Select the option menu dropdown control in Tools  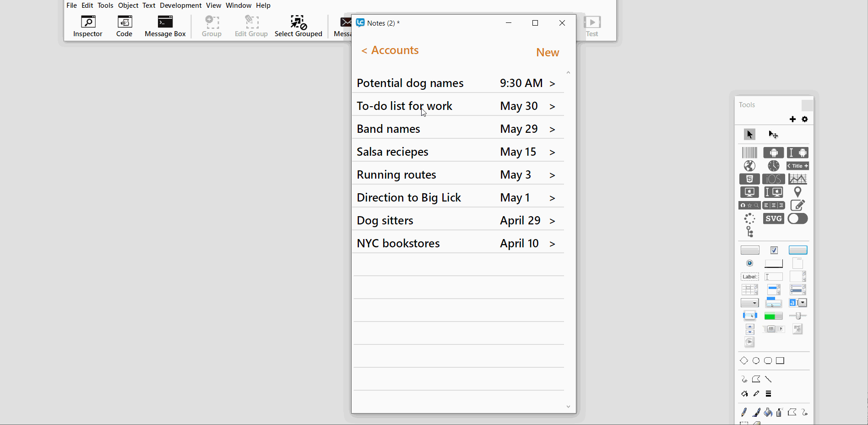click(749, 303)
